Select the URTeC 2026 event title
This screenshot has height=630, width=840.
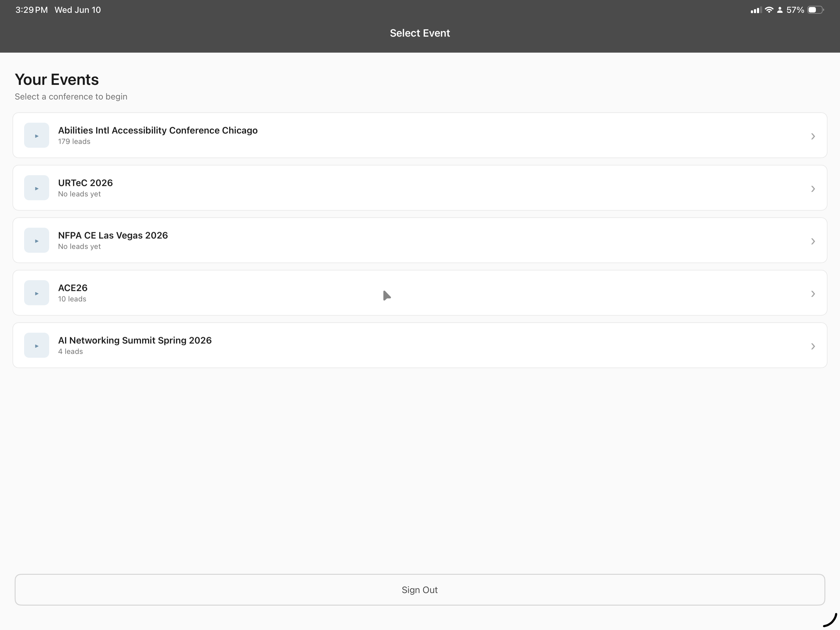[85, 183]
